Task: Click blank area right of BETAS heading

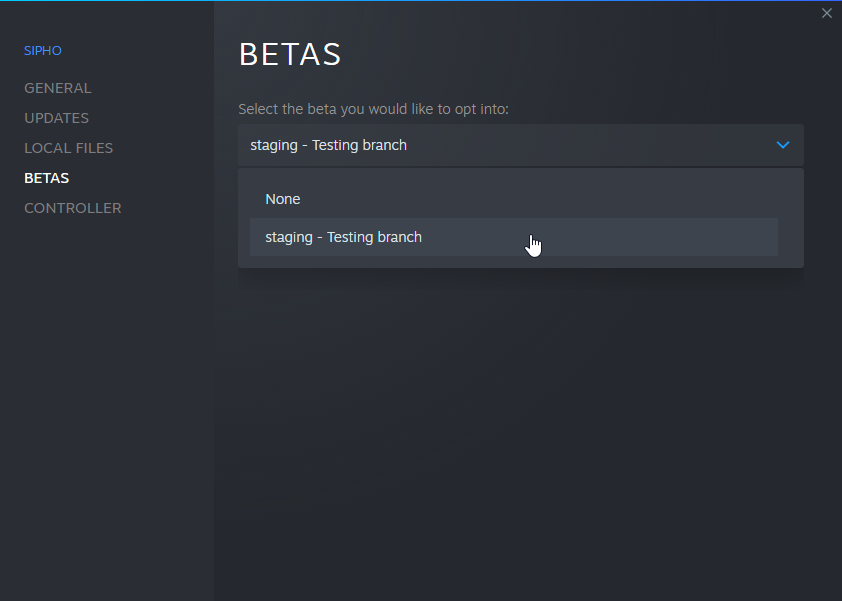Action: (x=580, y=54)
